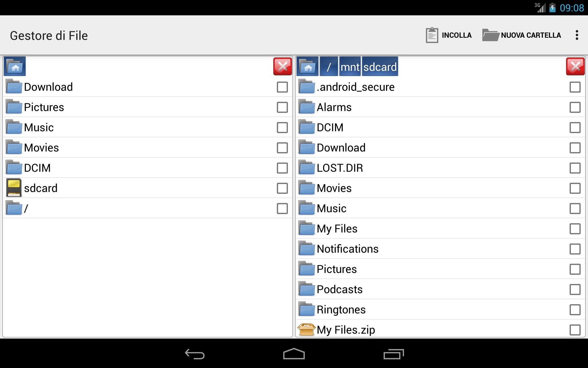This screenshot has height=368, width=588.
Task: Toggle the Ringtones folder checkbox
Action: [575, 310]
